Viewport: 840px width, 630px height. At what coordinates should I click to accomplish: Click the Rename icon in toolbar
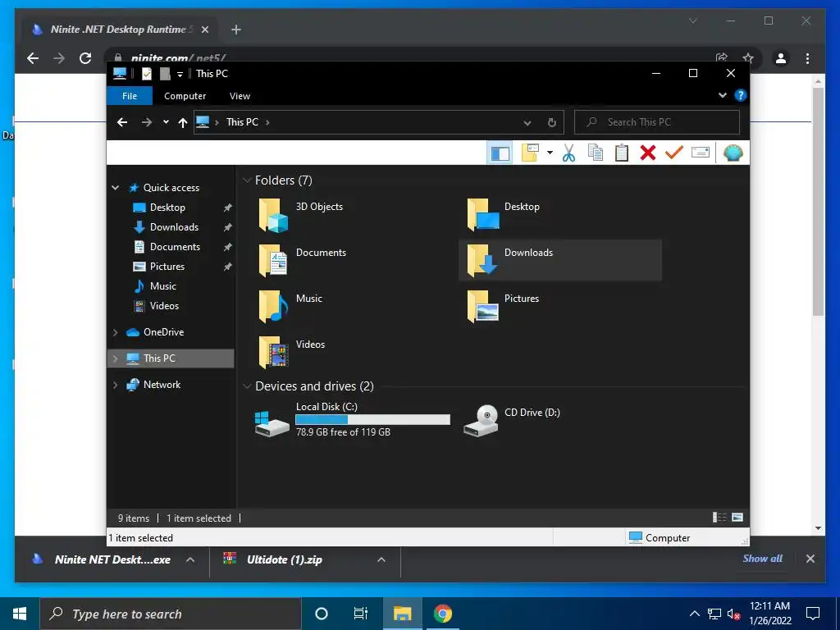(x=701, y=153)
